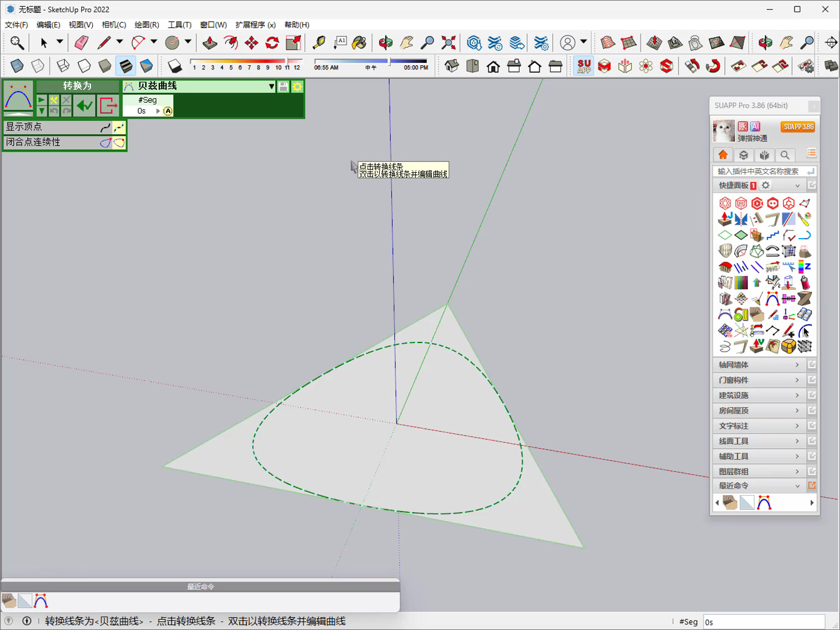Click the red exit arrow button
The height and width of the screenshot is (630, 840).
[x=108, y=106]
